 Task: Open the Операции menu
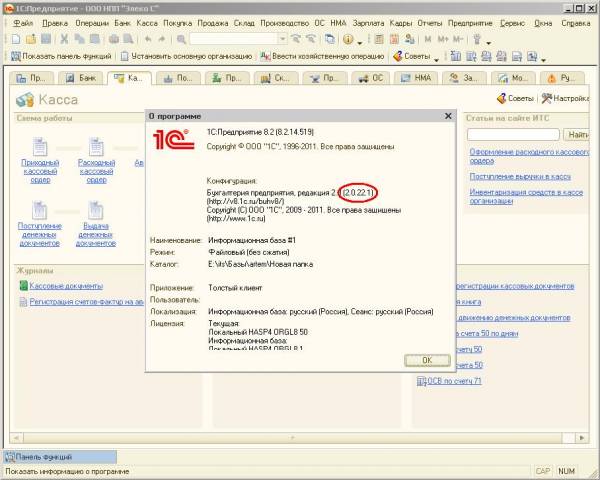92,23
